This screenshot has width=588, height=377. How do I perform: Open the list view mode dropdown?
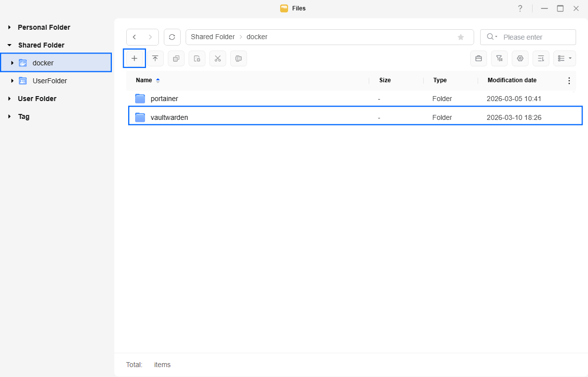pyautogui.click(x=564, y=58)
